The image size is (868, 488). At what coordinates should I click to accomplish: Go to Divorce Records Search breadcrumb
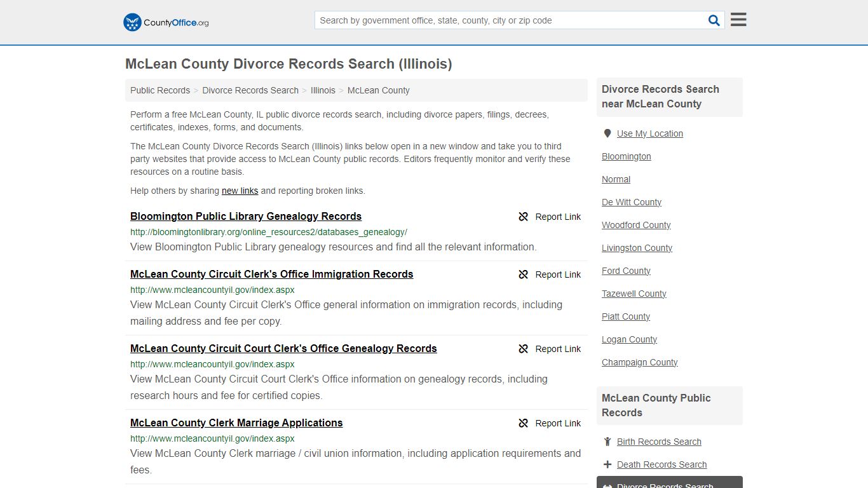(250, 90)
